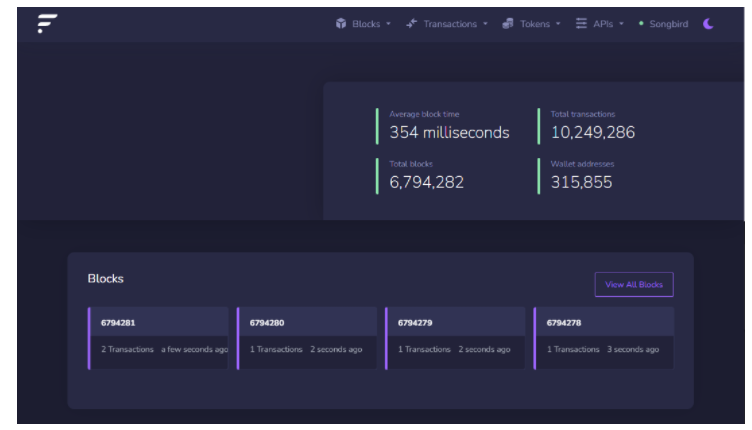Toggle dark mode with the moon icon
The width and height of the screenshot is (752, 430).
709,24
